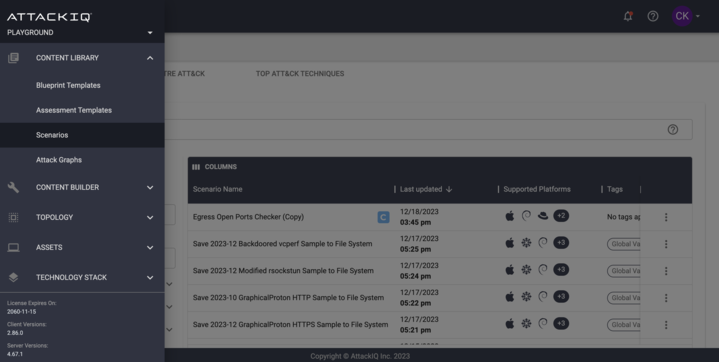
Task: Sort by Scenario Name column
Action: click(x=217, y=189)
